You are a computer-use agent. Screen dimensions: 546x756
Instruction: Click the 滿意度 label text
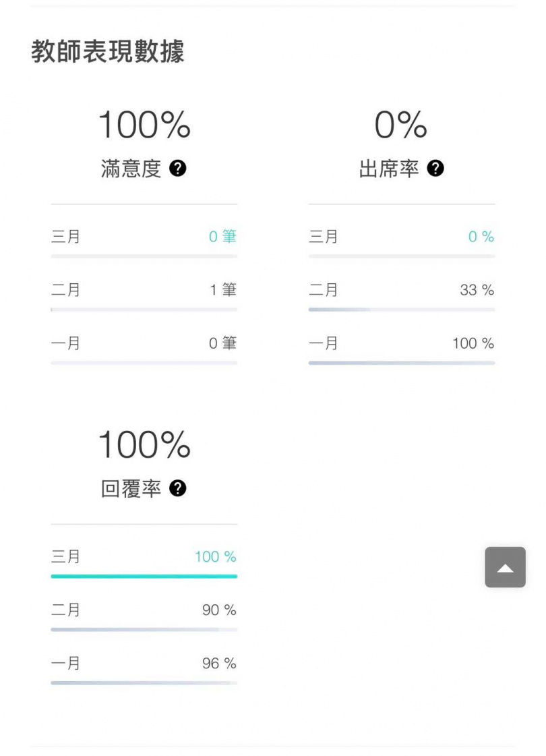[131, 169]
